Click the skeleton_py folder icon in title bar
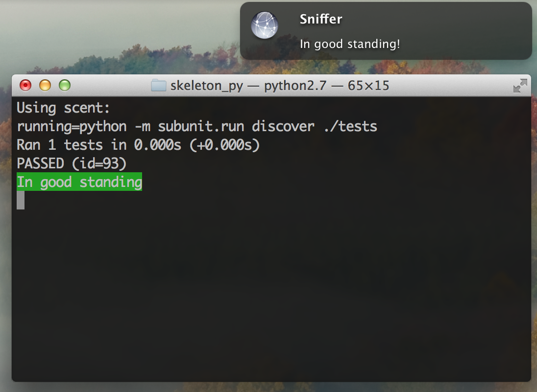The image size is (537, 392). click(159, 85)
